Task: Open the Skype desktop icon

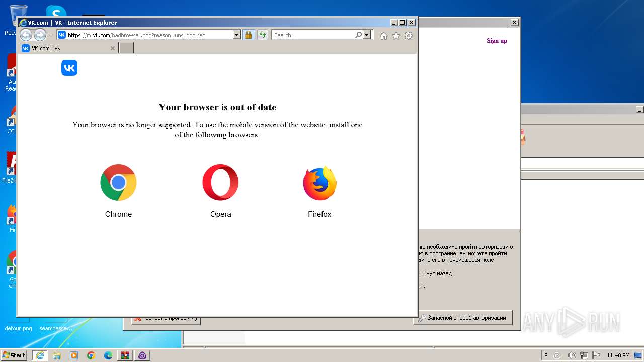Action: tap(56, 12)
